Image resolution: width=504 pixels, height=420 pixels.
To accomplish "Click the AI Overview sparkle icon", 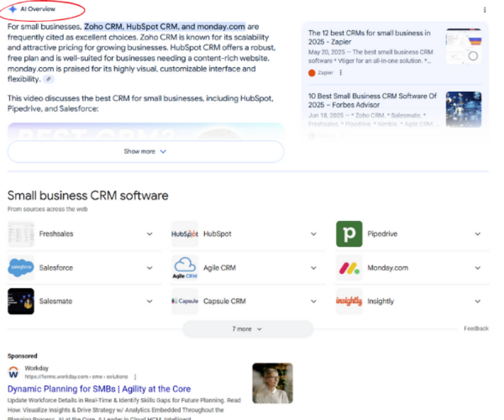I will 13,9.
